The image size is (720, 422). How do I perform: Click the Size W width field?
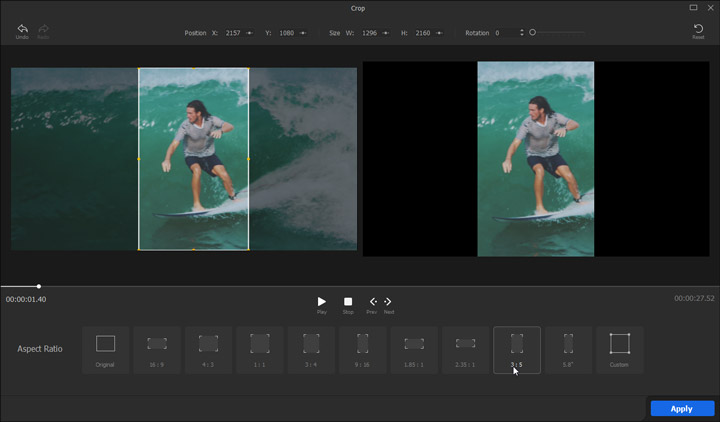point(369,33)
